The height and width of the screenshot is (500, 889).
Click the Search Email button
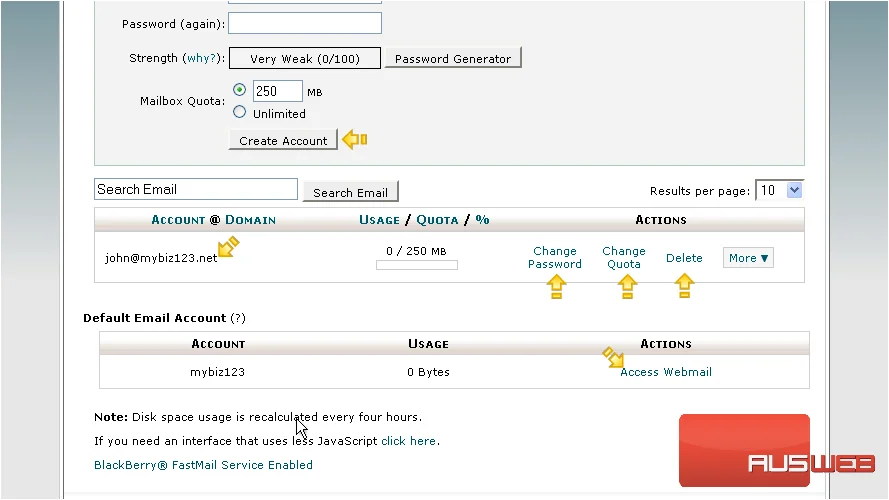[x=350, y=192]
